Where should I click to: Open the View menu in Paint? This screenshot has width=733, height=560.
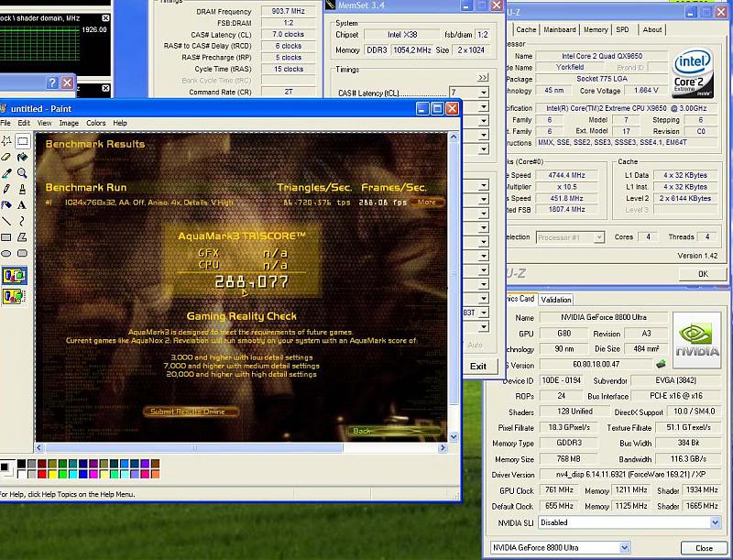44,123
